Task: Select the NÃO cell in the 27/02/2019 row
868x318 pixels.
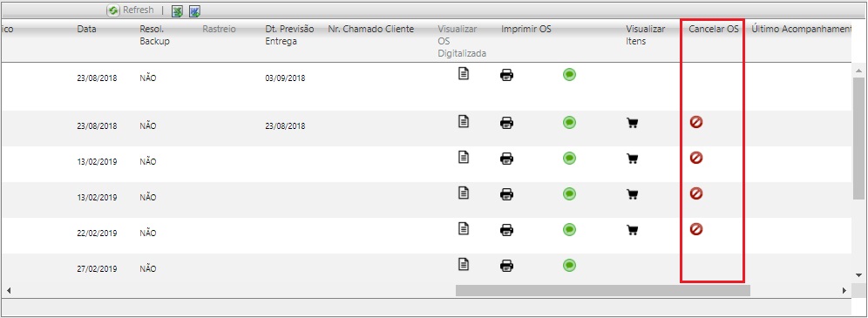Action: pos(148,269)
